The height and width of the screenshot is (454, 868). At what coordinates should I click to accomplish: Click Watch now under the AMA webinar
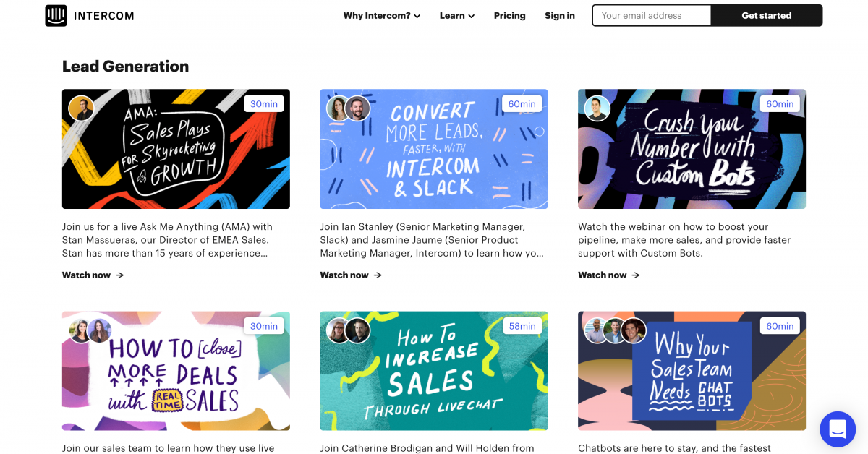93,275
